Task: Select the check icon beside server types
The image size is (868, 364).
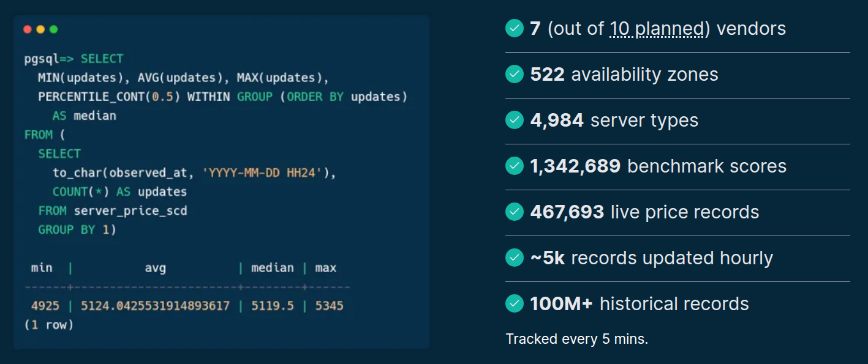Action: [x=514, y=120]
